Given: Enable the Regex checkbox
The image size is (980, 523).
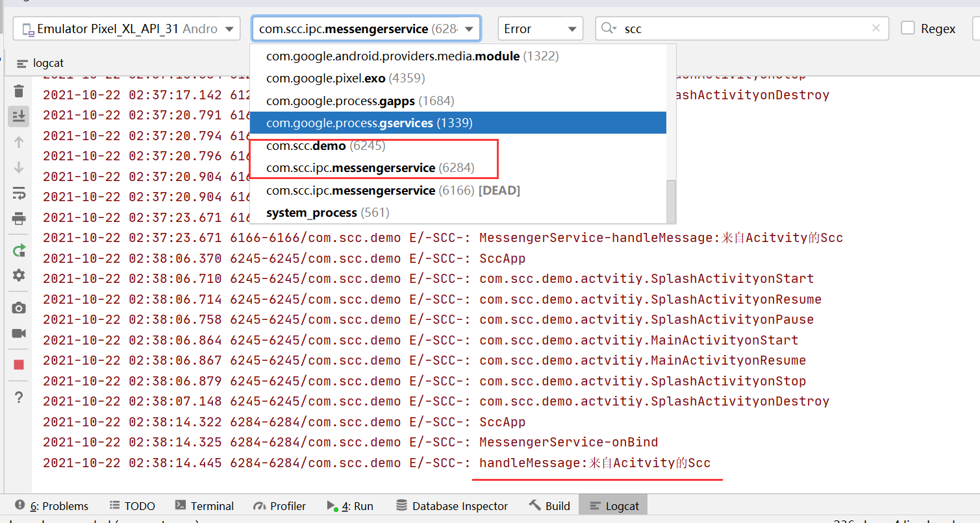Looking at the screenshot, I should tap(909, 28).
